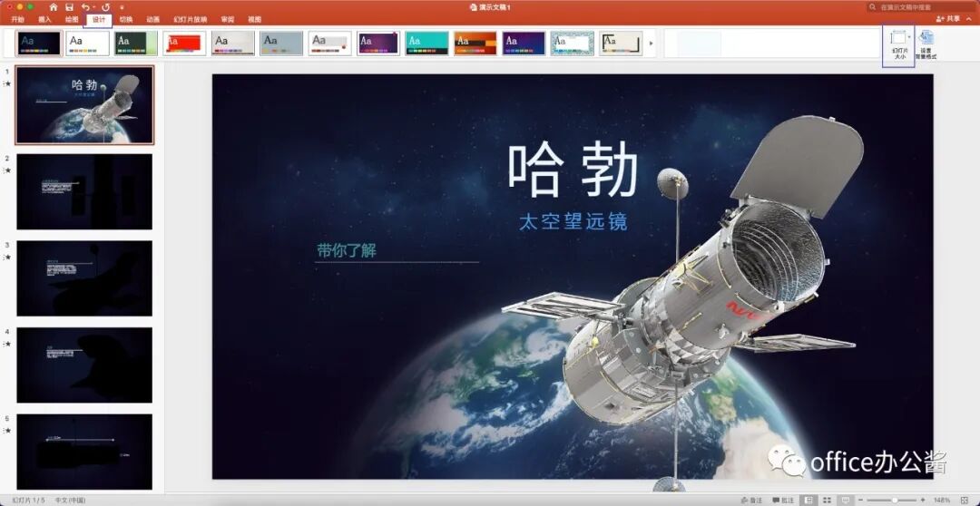Click the Home icon in title bar
Screen dimensions: 980x506
(x=54, y=7)
